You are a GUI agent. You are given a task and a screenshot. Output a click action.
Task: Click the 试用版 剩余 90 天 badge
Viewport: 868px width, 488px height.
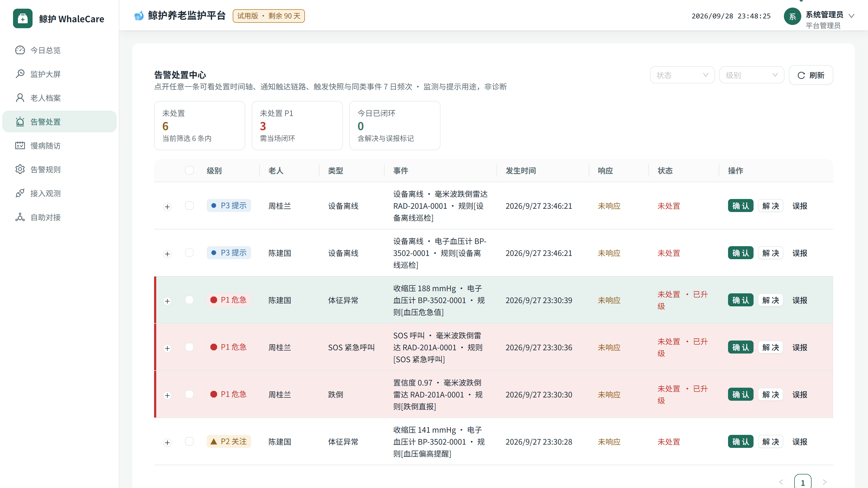click(x=269, y=16)
